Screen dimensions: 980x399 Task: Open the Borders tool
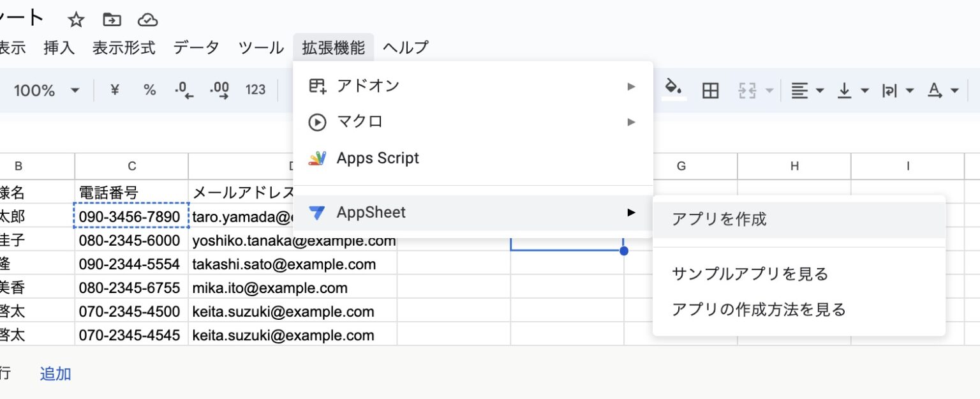click(x=711, y=90)
